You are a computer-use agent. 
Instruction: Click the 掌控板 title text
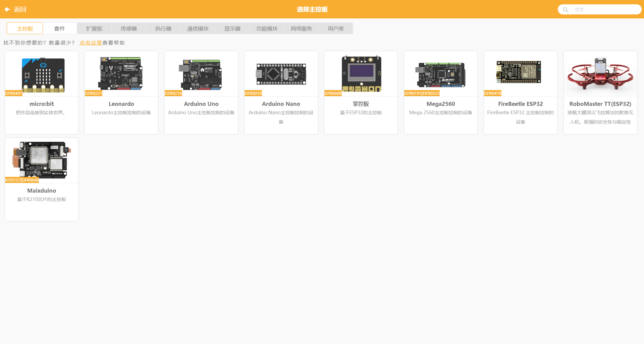click(x=361, y=104)
